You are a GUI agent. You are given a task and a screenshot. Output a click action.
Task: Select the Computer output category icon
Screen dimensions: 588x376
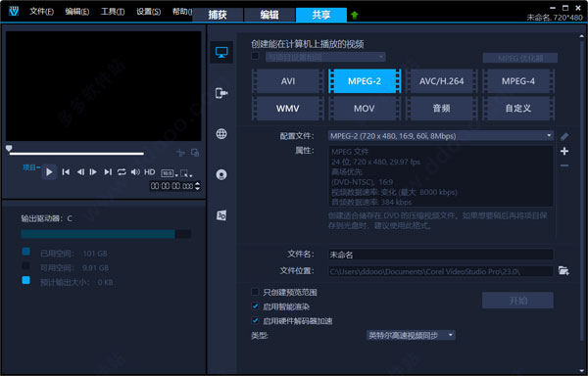[221, 52]
